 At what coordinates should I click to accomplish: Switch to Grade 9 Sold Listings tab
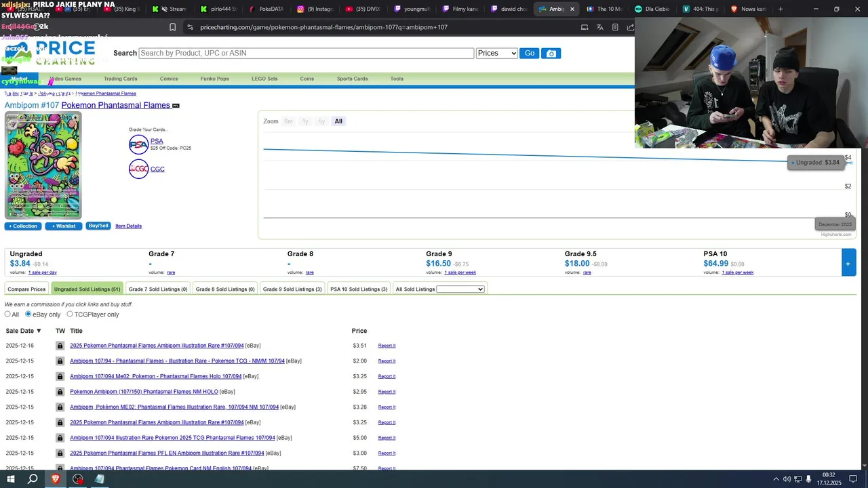[292, 289]
